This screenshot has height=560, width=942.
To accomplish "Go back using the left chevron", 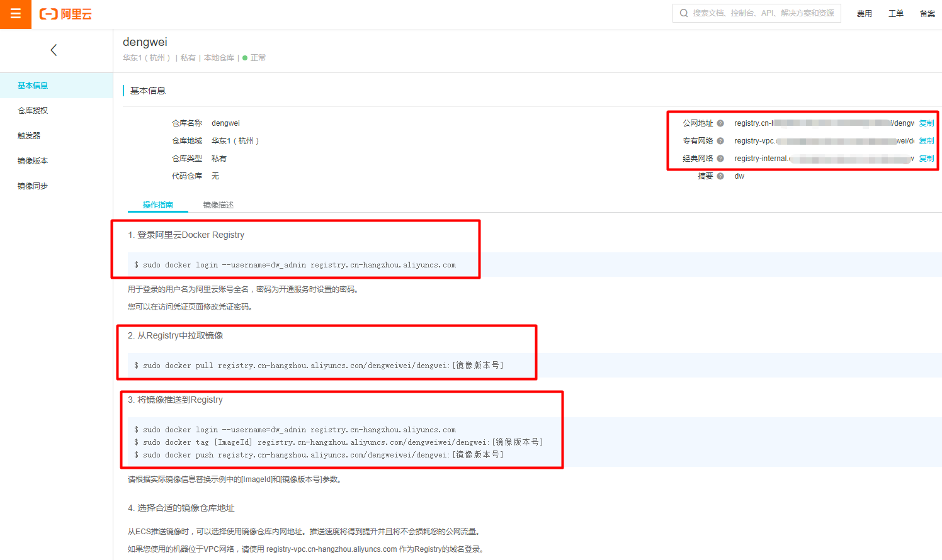I will [54, 50].
